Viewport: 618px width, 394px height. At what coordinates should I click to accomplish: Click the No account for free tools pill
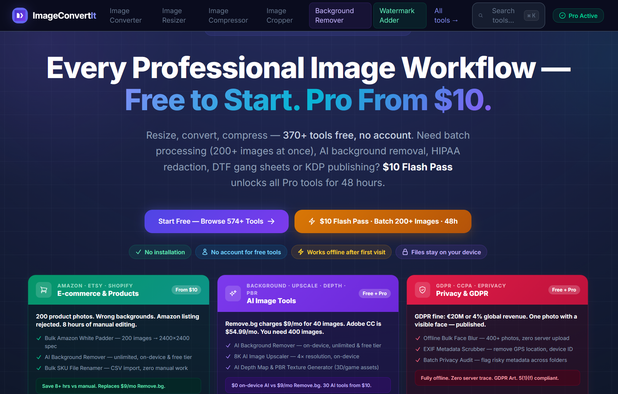tap(241, 252)
